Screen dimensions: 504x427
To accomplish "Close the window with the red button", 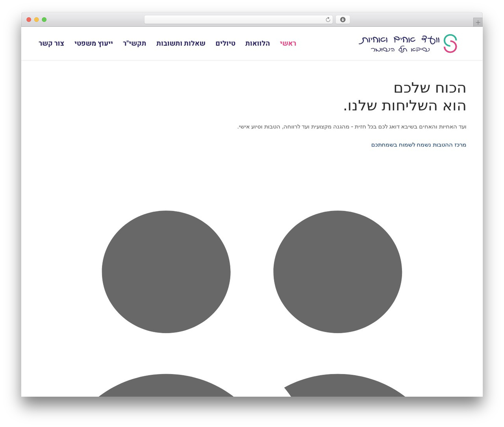I will 29,20.
